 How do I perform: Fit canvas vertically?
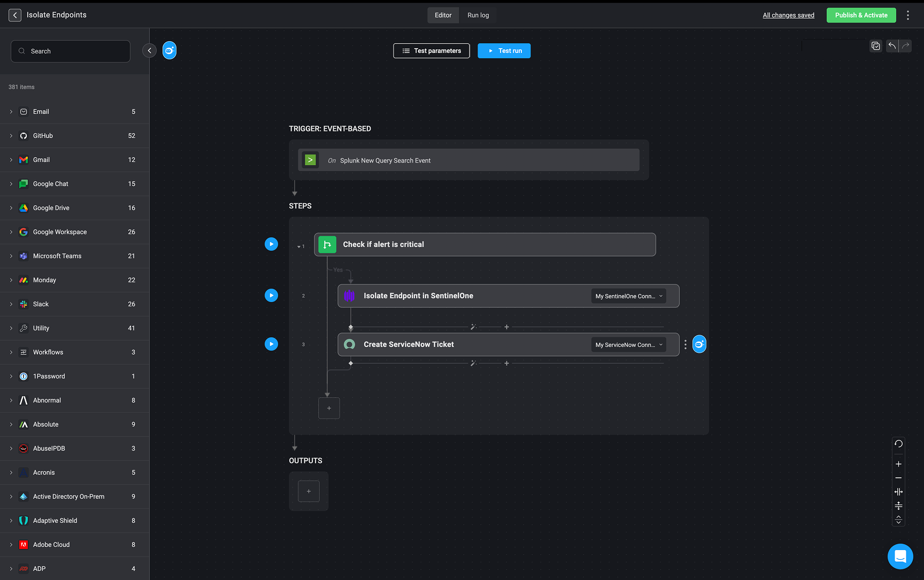click(x=898, y=506)
